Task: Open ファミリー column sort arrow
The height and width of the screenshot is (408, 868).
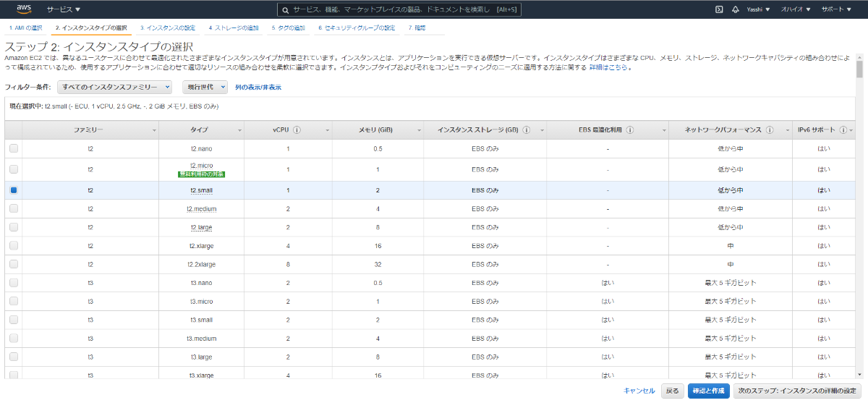Action: click(x=154, y=131)
